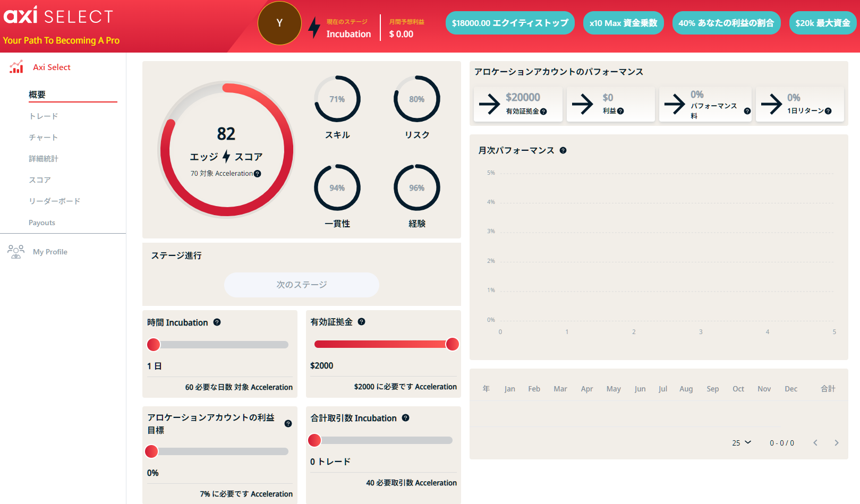860x504 pixels.
Task: Click the 合計取引数 Incubation progress slider
Action: tap(380, 440)
